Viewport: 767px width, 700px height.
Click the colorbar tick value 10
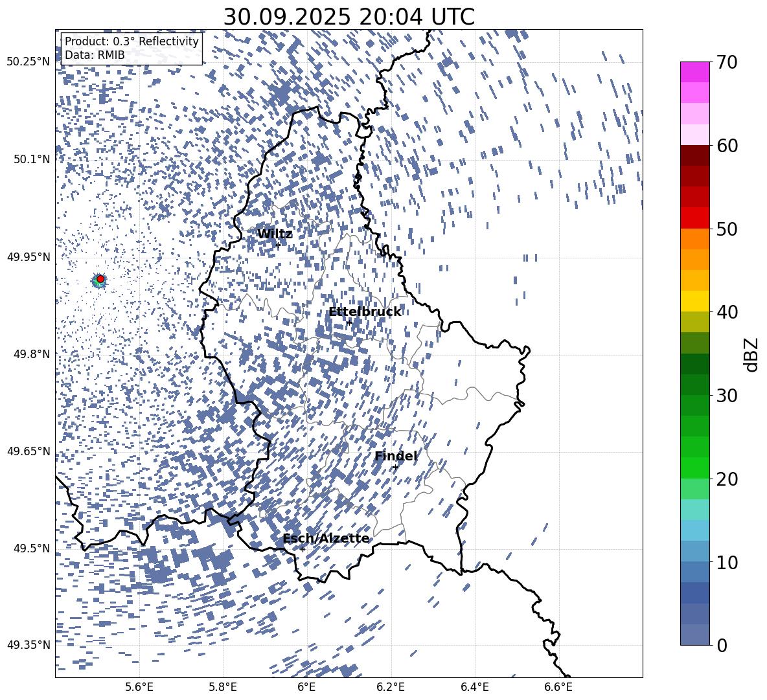[x=727, y=562]
